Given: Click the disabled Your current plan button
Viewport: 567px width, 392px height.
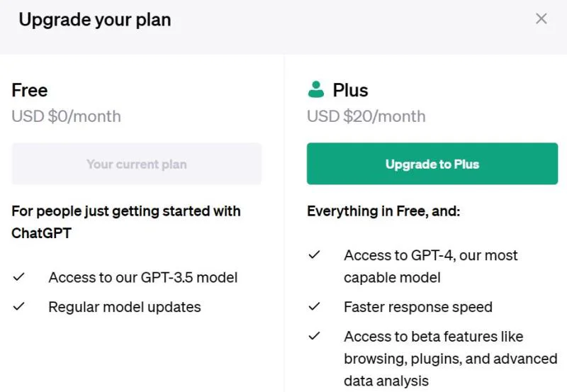Looking at the screenshot, I should pos(136,164).
